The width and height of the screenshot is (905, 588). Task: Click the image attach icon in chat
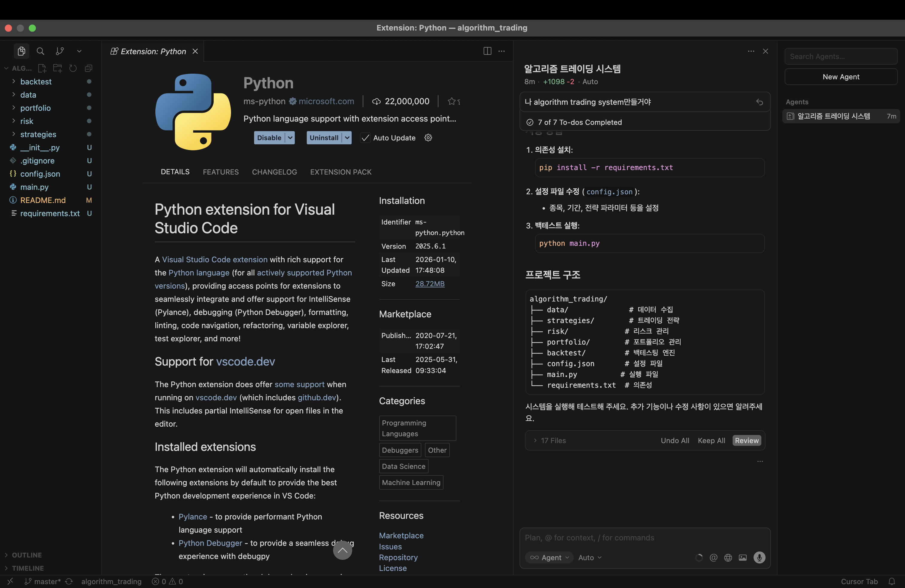tap(742, 557)
